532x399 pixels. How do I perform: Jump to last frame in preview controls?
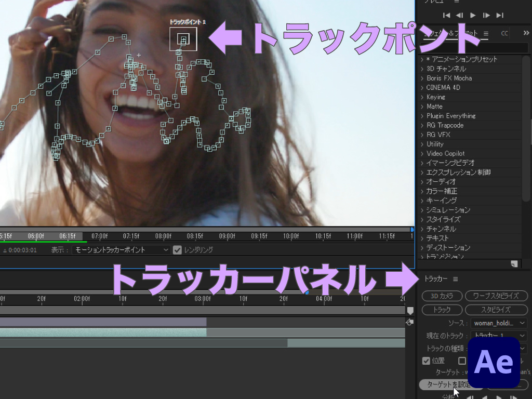tap(500, 16)
